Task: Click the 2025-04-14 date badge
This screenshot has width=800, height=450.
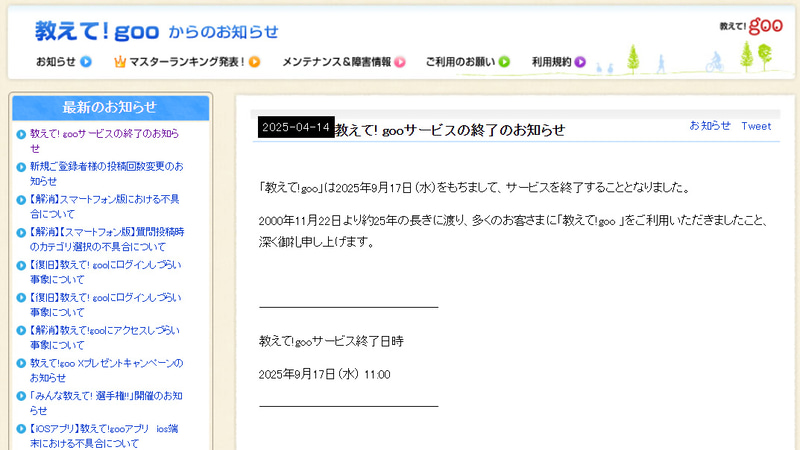Action: (296, 127)
